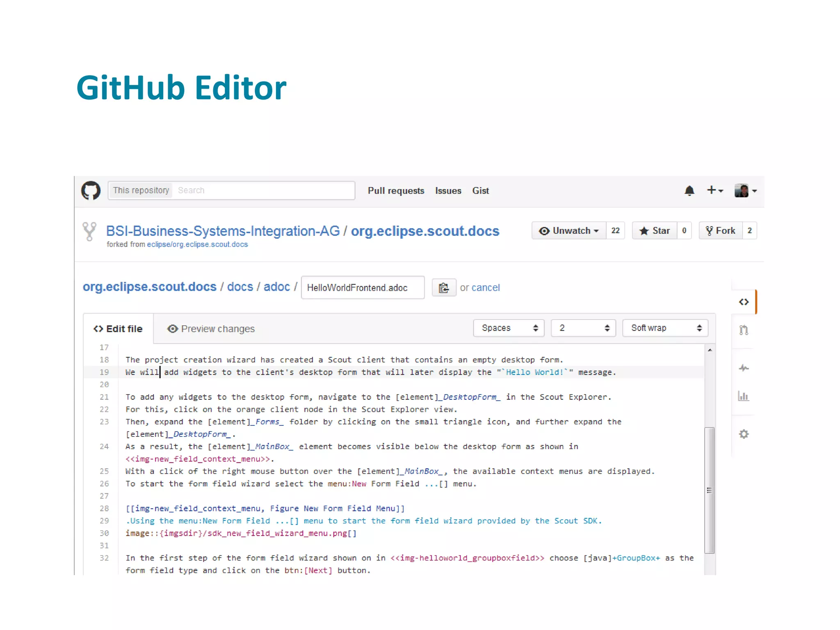Open org.eclipse.scout.docs breadcrumb link
840x630 pixels.
(x=149, y=287)
